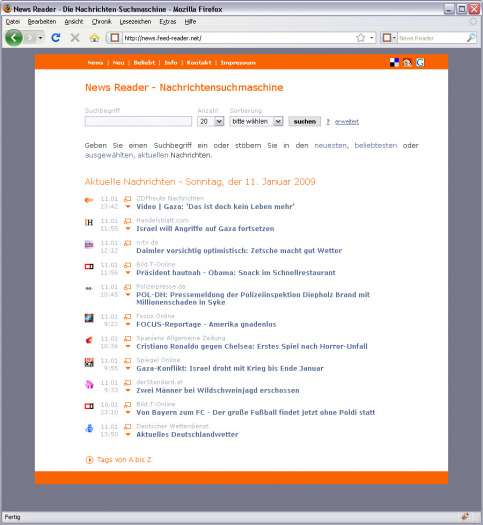483x525 pixels.
Task: Click the News link in orange nav
Action: (95, 63)
